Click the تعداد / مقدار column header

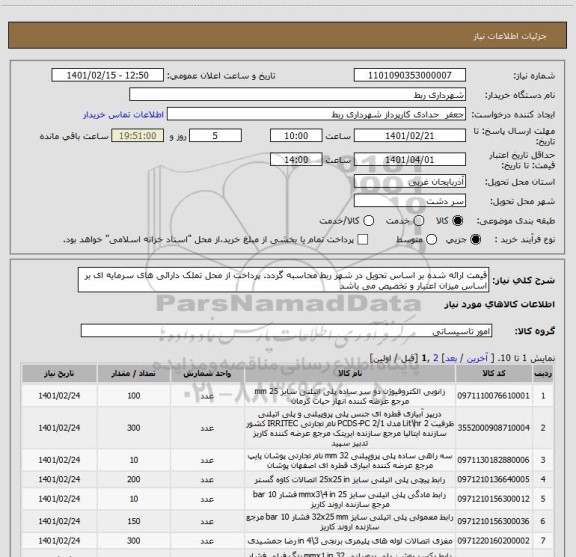click(x=134, y=374)
